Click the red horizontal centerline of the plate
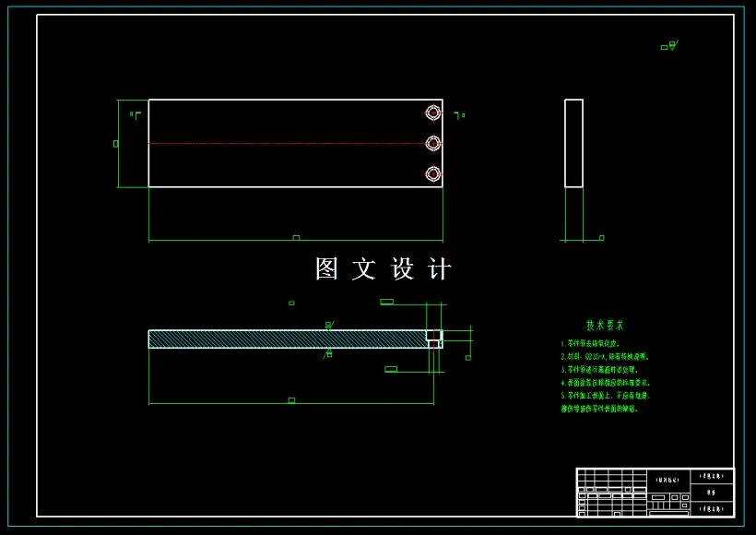Image resolution: width=756 pixels, height=535 pixels. click(x=288, y=143)
